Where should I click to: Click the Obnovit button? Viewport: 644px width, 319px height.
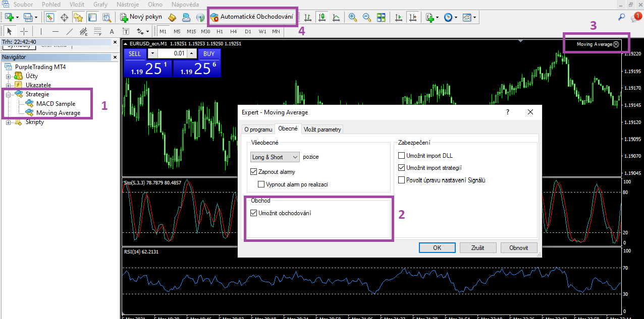(x=519, y=247)
